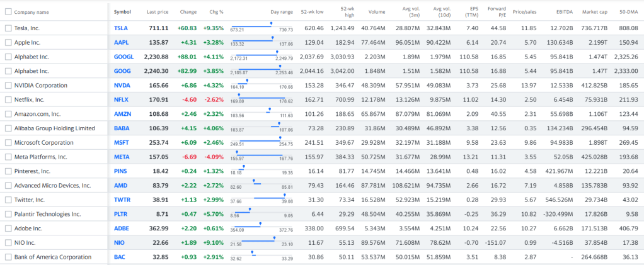644x265 pixels.
Task: Select the checkbox for Netflix, Inc.
Action: click(8, 99)
